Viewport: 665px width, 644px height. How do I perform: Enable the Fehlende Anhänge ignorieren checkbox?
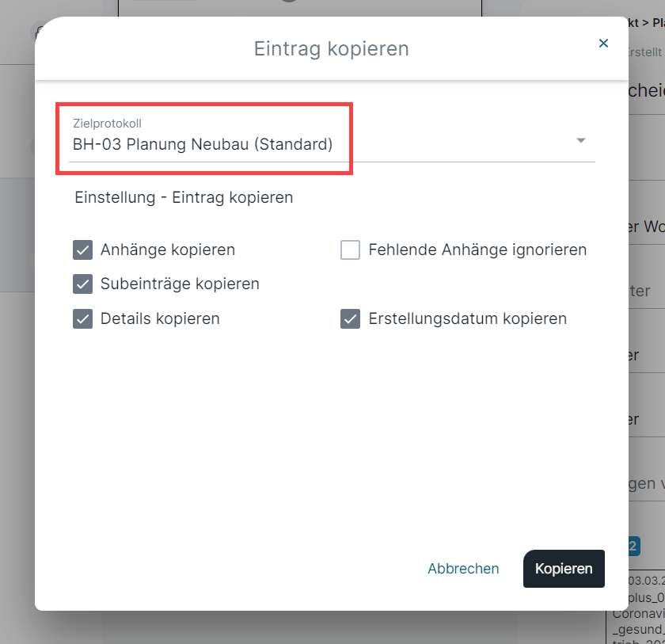click(x=350, y=250)
